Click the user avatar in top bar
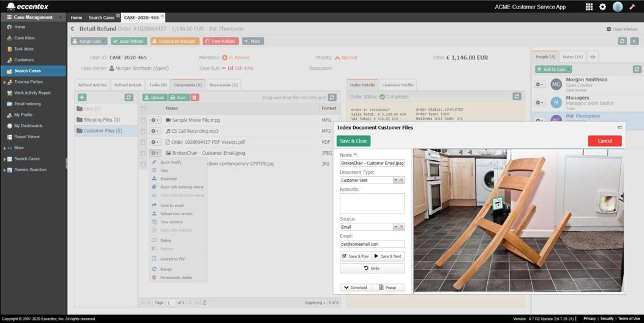644x323 pixels. 617,7
